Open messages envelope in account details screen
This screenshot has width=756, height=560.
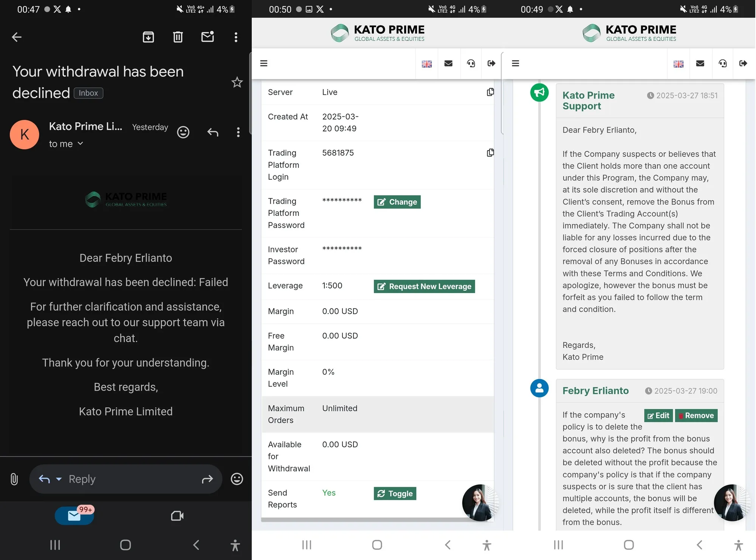point(449,64)
